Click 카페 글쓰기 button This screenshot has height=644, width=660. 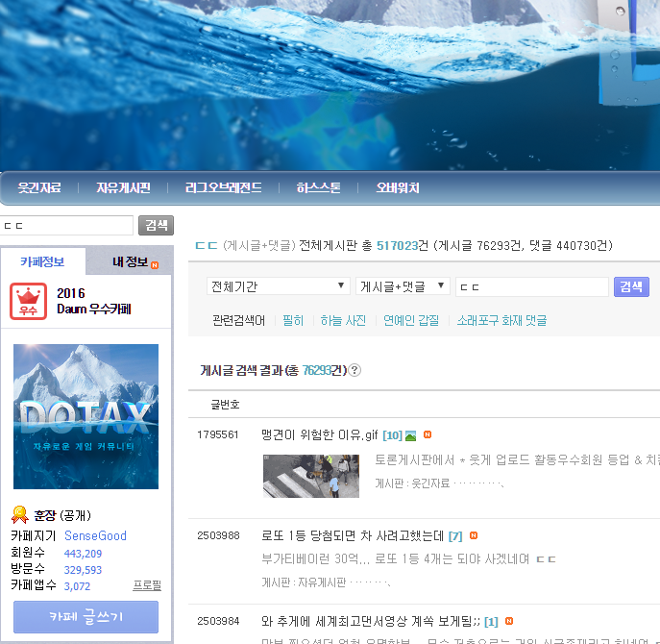pos(86,617)
